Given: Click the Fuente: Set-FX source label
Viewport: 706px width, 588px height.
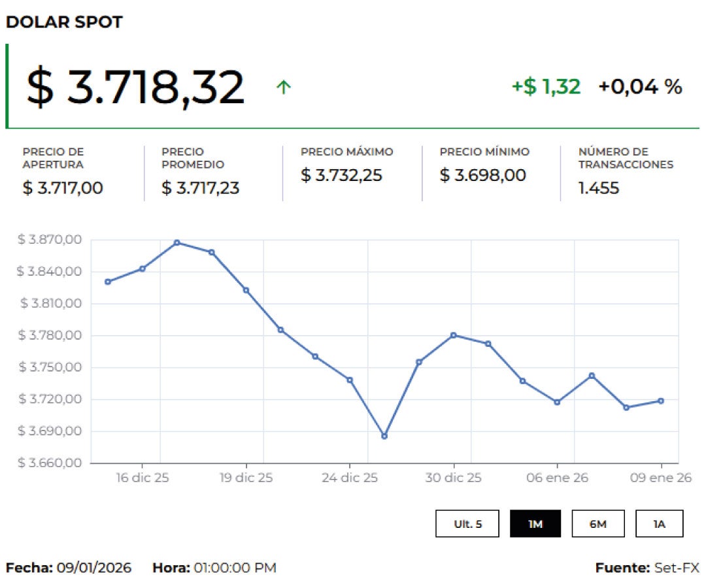Looking at the screenshot, I should [x=647, y=568].
